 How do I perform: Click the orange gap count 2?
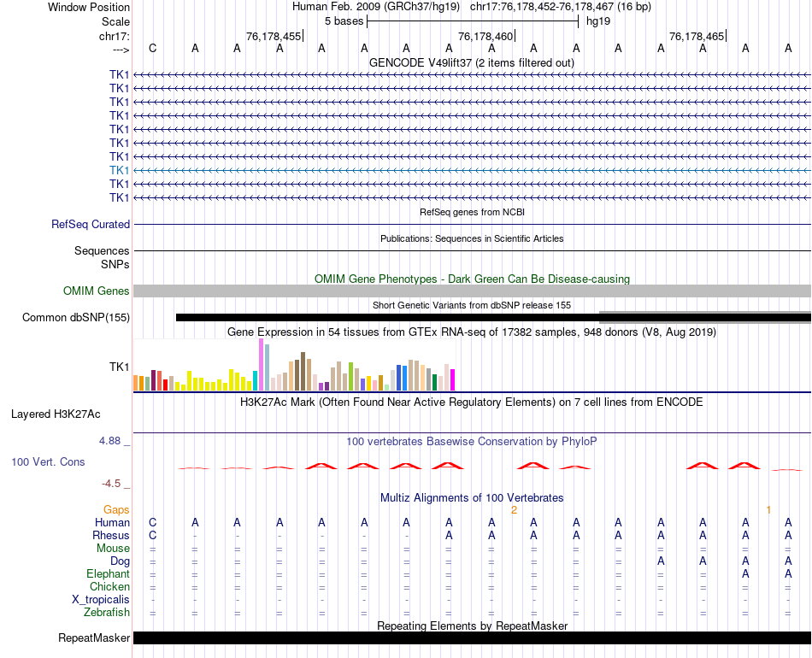[x=514, y=510]
